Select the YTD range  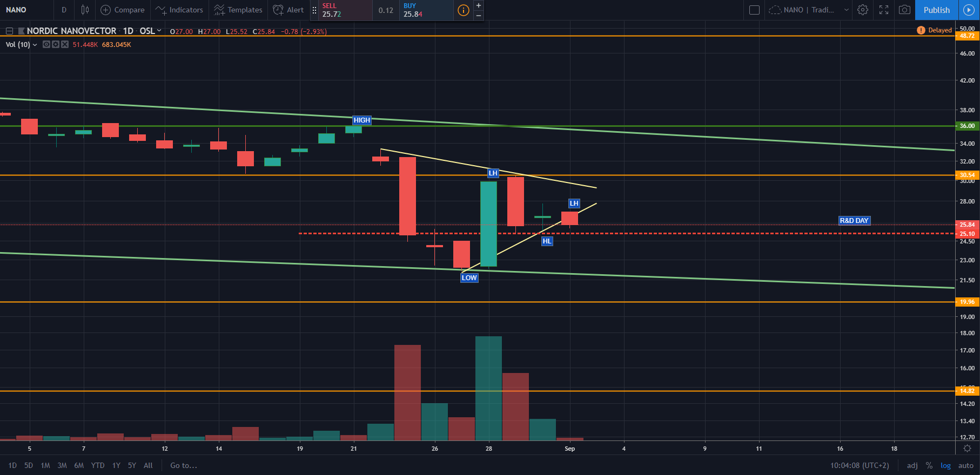(98, 465)
